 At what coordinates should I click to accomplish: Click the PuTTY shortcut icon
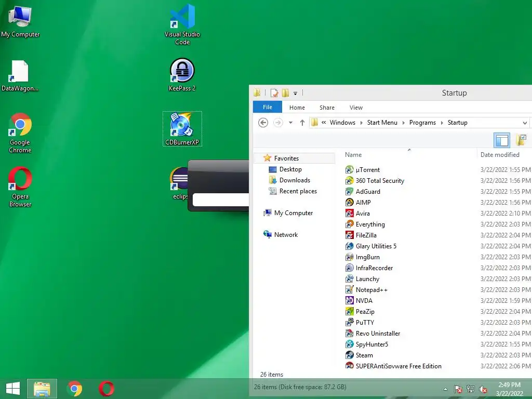point(350,322)
